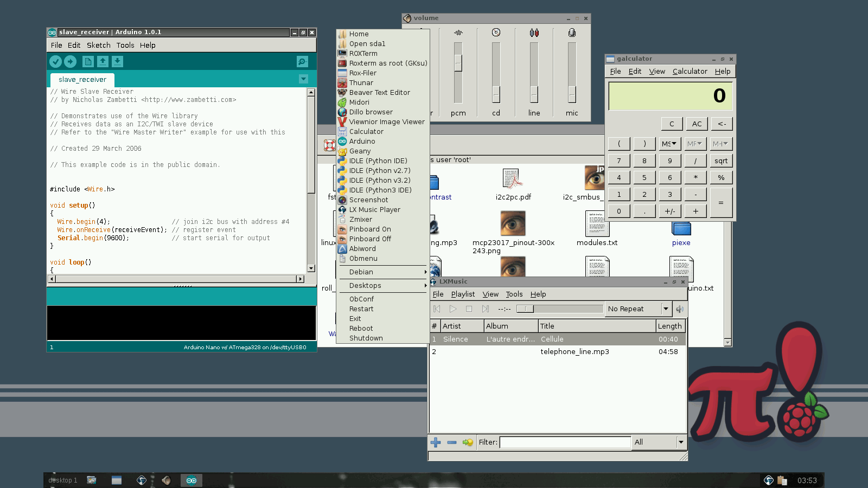Click the Save sketch icon in Arduino
The width and height of the screenshot is (868, 488).
click(x=117, y=62)
